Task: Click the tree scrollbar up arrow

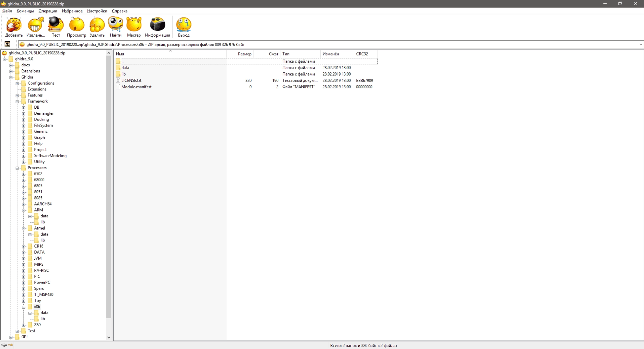Action: click(109, 53)
